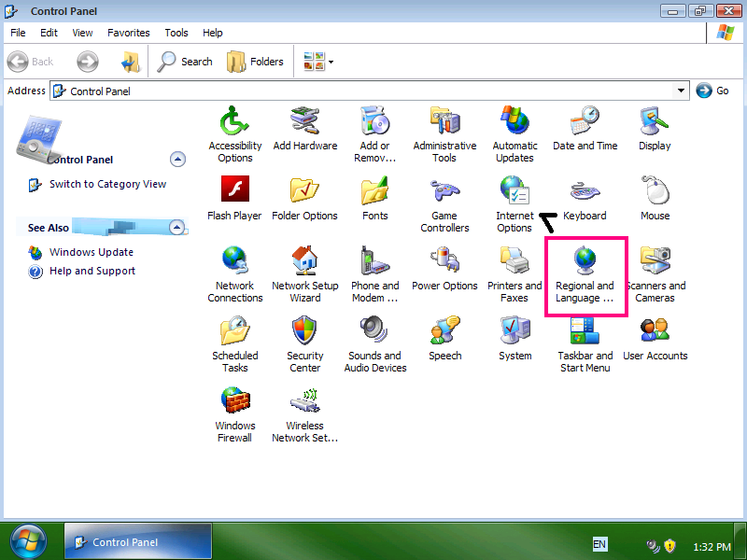Screen dimensions: 747x560
Task: Open the Views dropdown in toolbar
Action: tap(318, 62)
